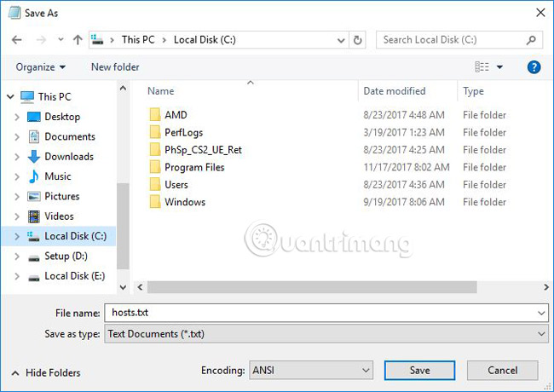Select the PerfLogs folder icon
The height and width of the screenshot is (392, 554).
(x=155, y=132)
